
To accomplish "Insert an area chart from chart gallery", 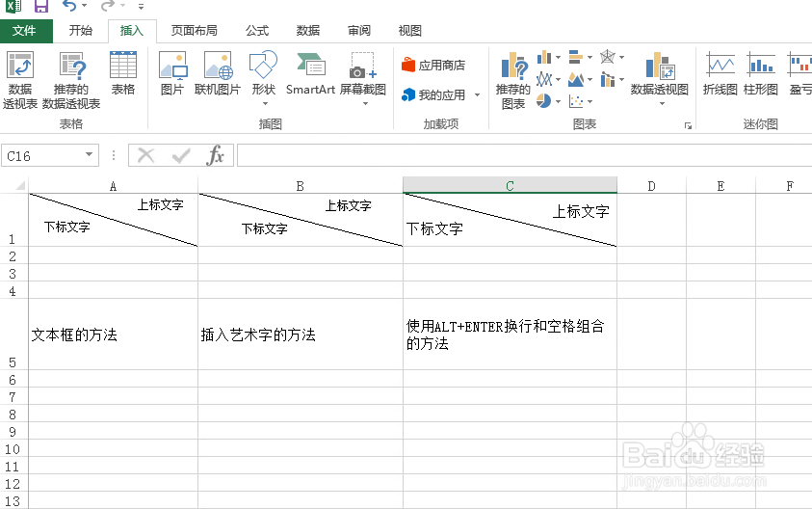I will pos(576,79).
